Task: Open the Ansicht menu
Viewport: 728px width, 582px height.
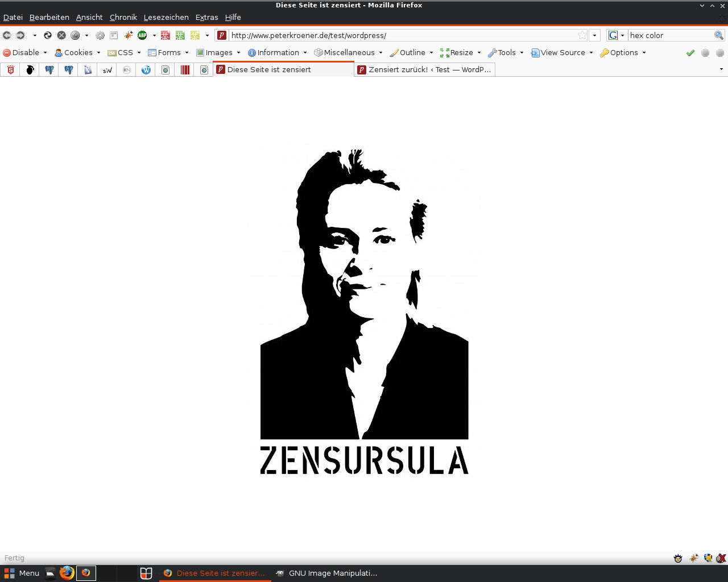Action: click(89, 18)
